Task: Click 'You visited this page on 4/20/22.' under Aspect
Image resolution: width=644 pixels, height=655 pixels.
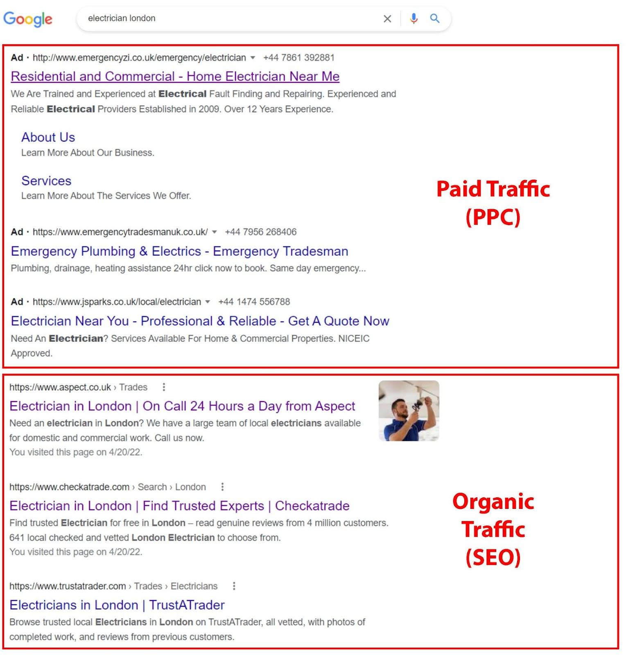Action: [76, 452]
